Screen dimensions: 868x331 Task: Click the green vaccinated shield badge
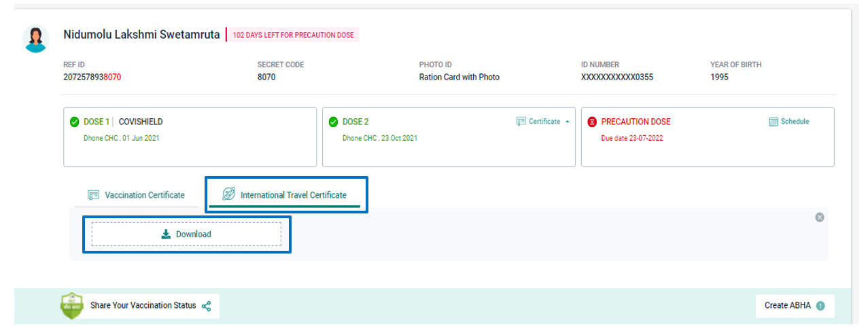point(71,306)
